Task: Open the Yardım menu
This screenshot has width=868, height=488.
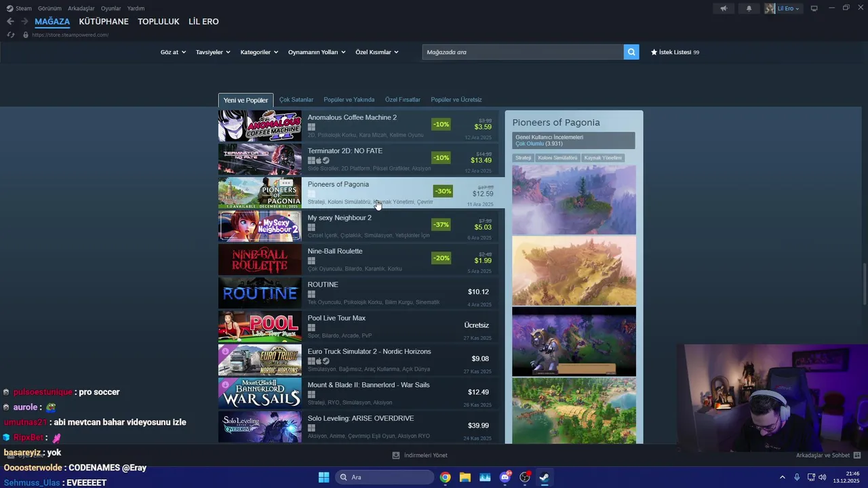Action: 136,8
